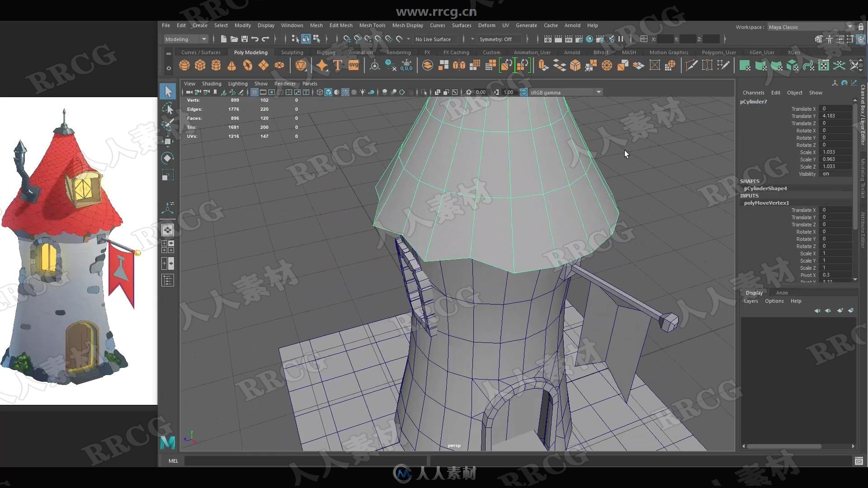The image size is (868, 488).
Task: Click the Modeling workspace dropdown
Action: tap(185, 39)
